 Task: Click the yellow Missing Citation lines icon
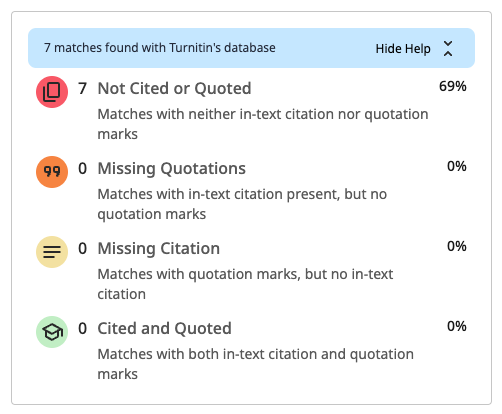coord(52,252)
